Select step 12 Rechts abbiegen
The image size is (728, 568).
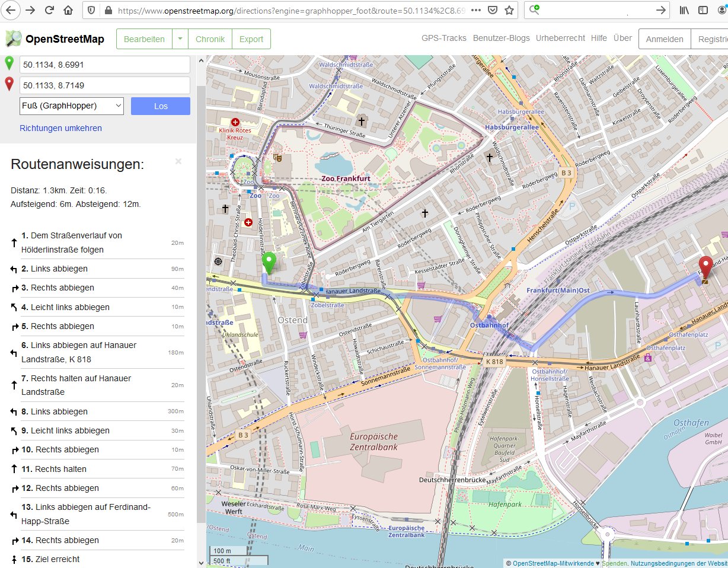[x=98, y=488]
